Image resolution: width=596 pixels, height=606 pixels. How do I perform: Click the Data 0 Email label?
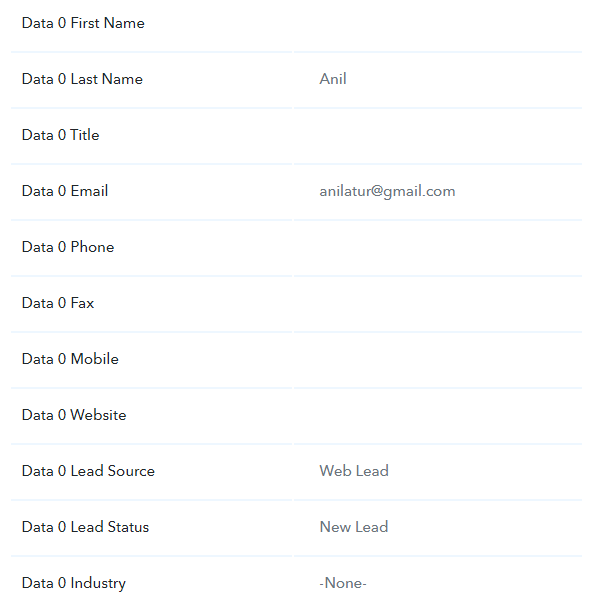[65, 191]
